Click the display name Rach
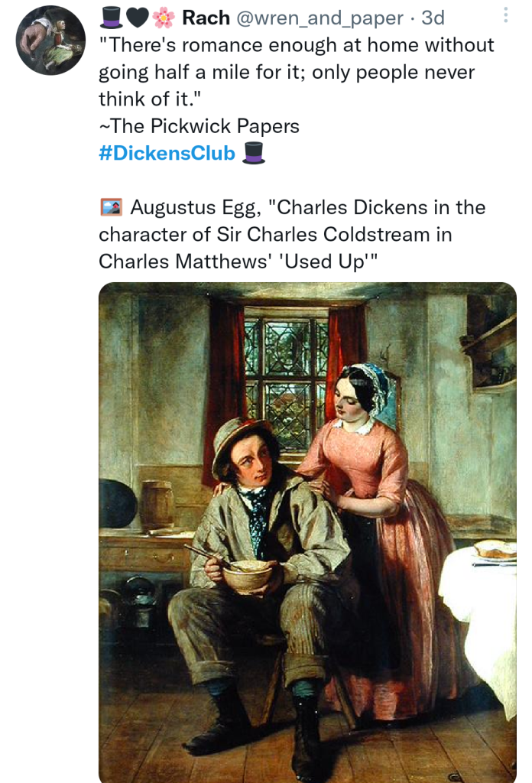The width and height of the screenshot is (532, 783). 206,18
